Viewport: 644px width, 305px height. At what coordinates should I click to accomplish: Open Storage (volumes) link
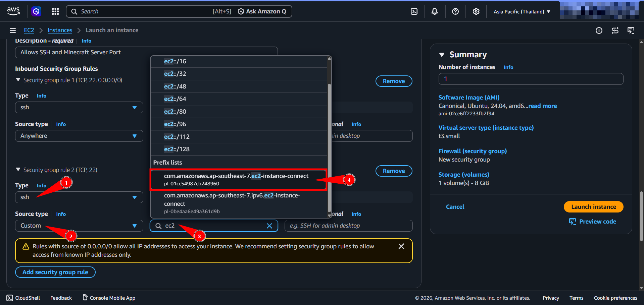464,175
